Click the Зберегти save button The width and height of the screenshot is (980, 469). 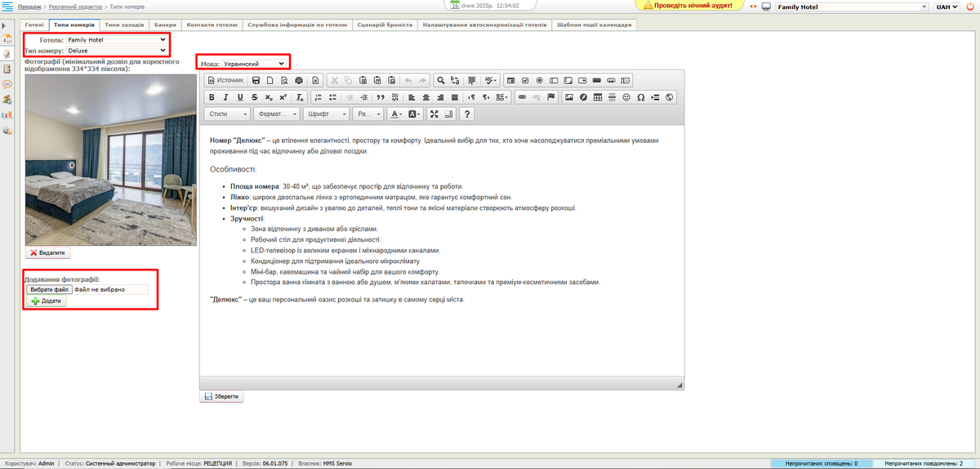point(221,396)
